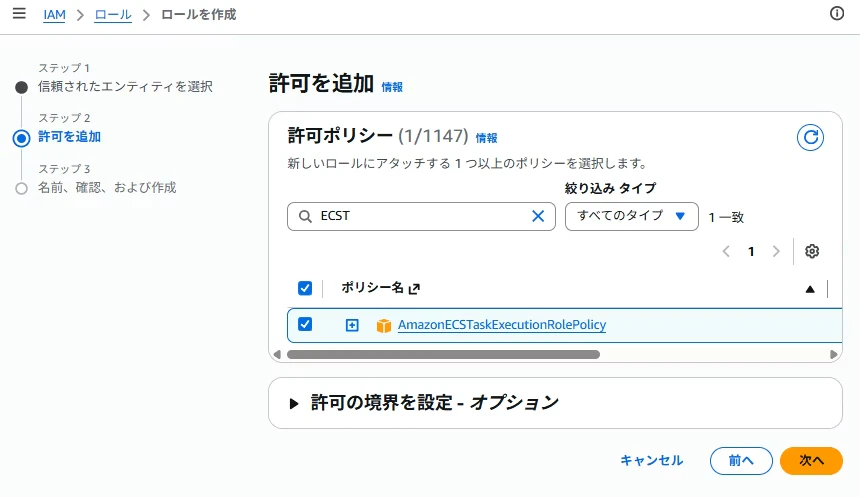Toggle the select-all policies checkbox
The image size is (860, 497).
tap(305, 288)
